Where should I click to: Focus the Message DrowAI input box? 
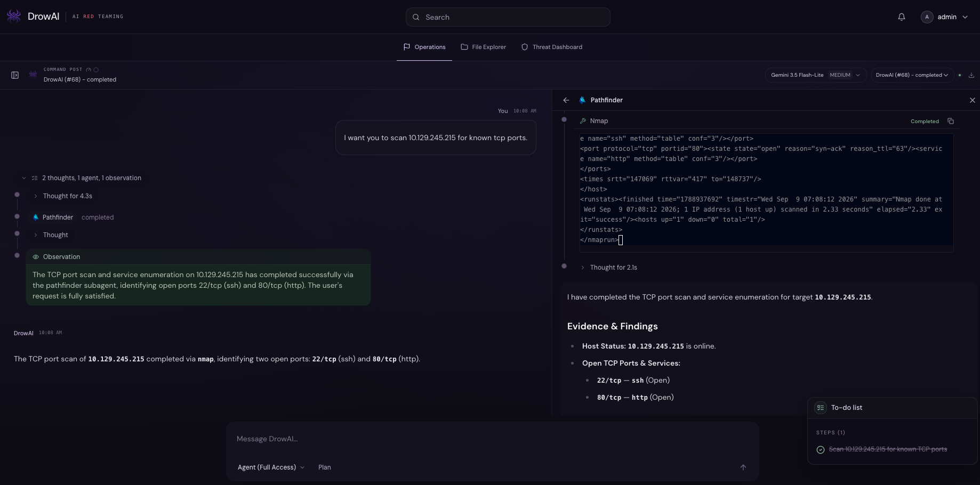492,439
